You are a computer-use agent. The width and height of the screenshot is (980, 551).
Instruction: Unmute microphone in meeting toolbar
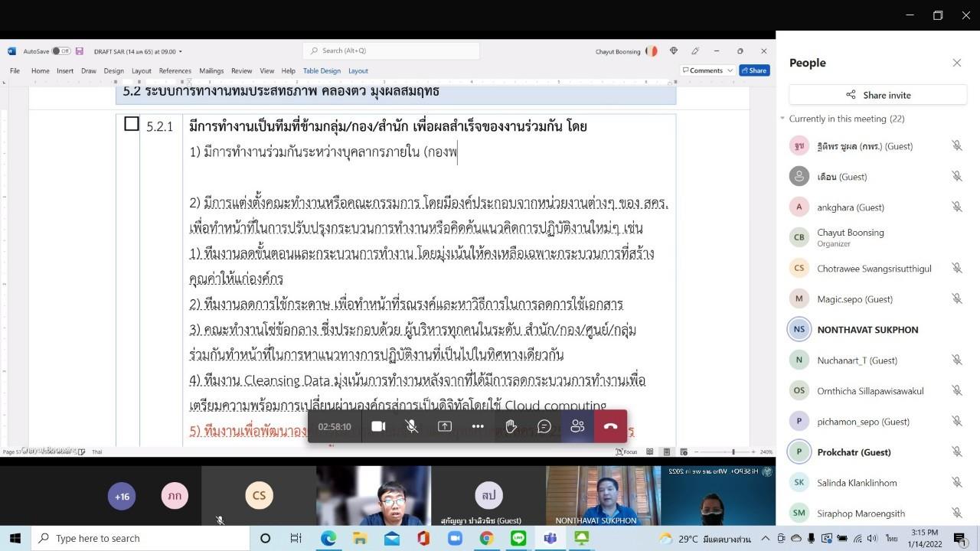pos(412,426)
